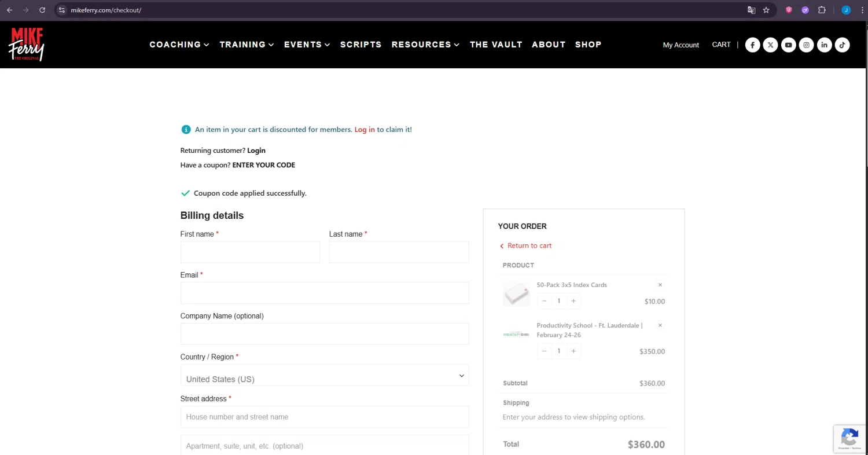The image size is (868, 455).
Task: Focus the Company Name field
Action: tap(325, 334)
